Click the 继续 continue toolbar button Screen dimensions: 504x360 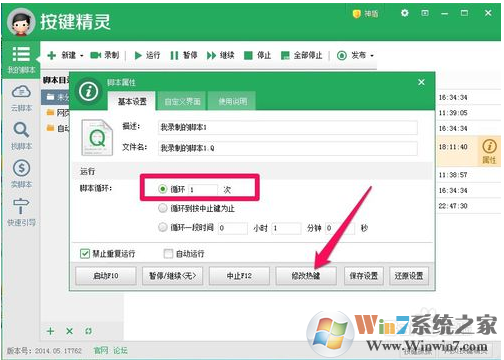point(220,55)
